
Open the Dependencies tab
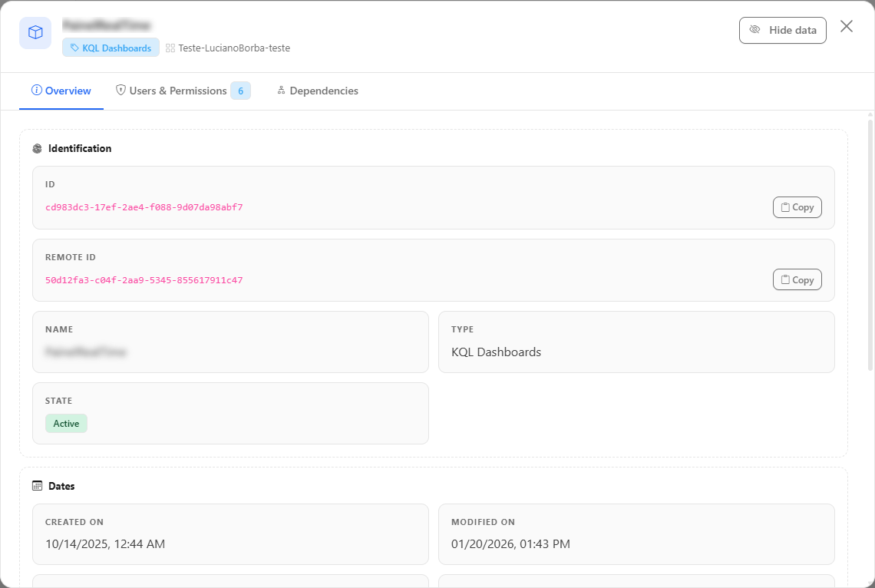tap(318, 91)
